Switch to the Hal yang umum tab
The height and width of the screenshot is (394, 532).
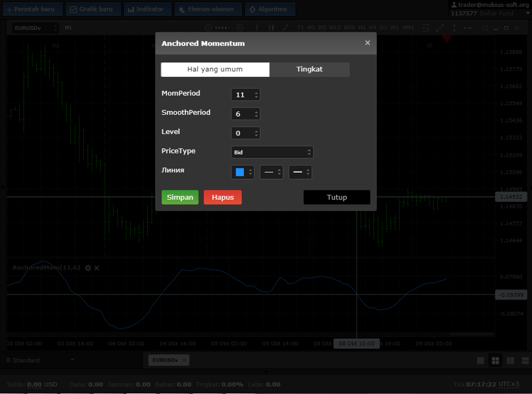215,69
